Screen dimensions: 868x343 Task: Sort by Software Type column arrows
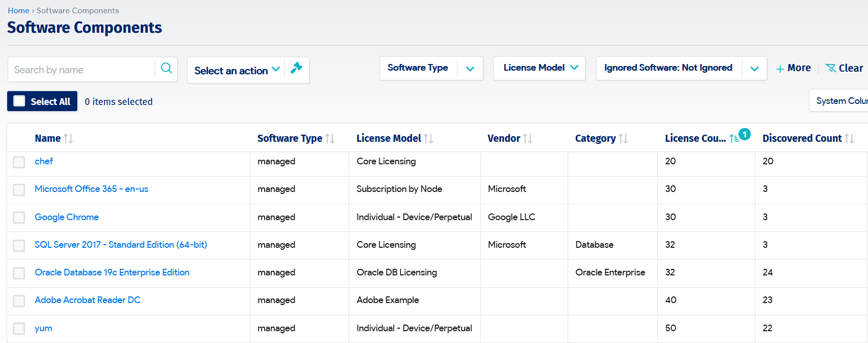coord(330,138)
